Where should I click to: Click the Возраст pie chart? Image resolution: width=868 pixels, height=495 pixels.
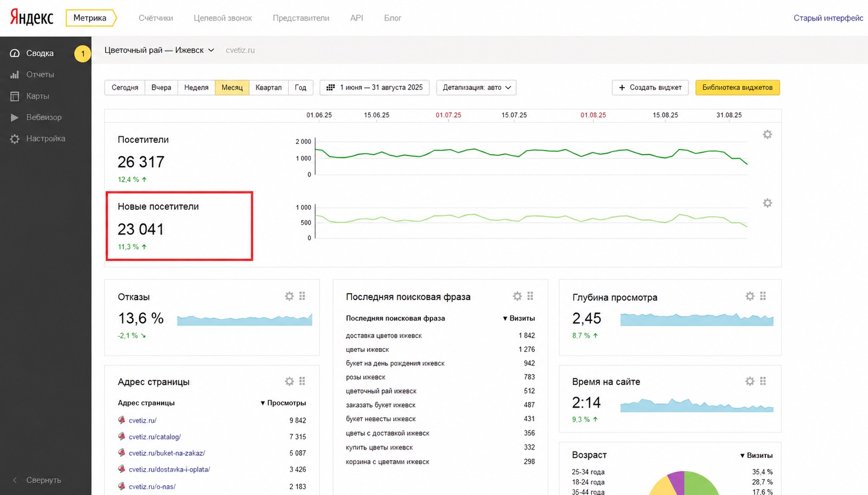point(684,484)
